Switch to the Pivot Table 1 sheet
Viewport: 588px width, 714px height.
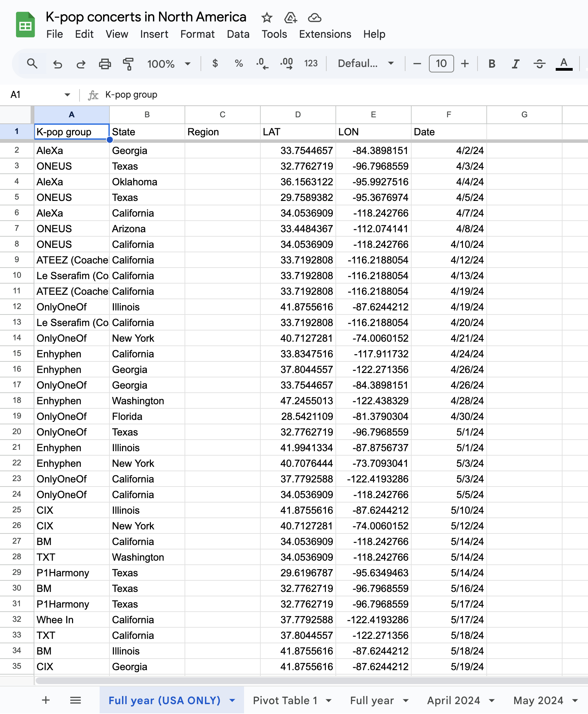[x=285, y=700]
